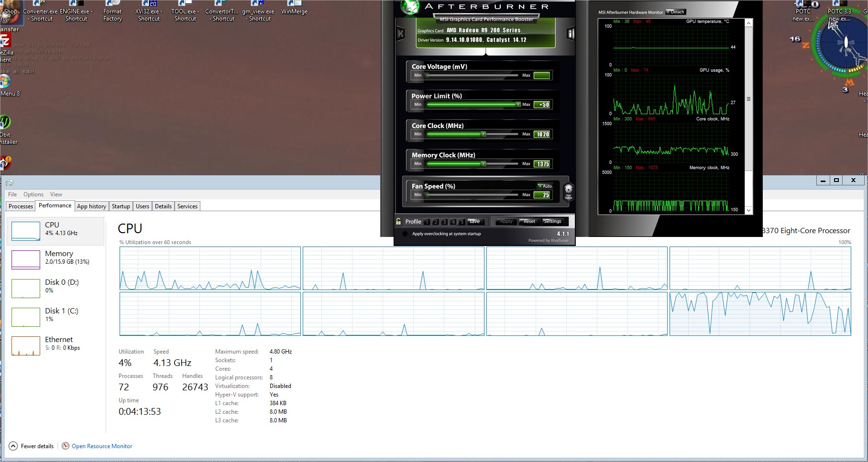Click Task Manager window title icon
This screenshot has width=868, height=462.
10,183
